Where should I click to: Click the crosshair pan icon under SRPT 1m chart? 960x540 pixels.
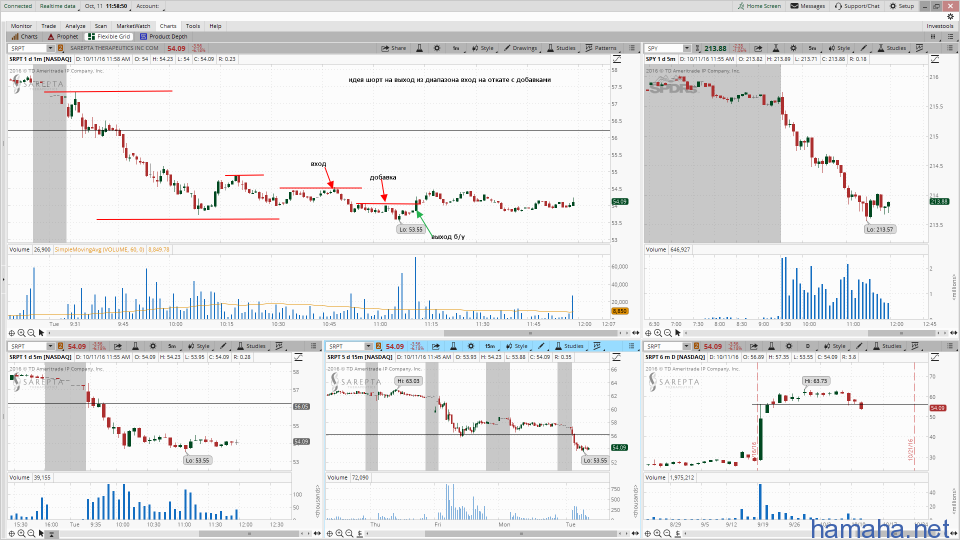pos(12,333)
